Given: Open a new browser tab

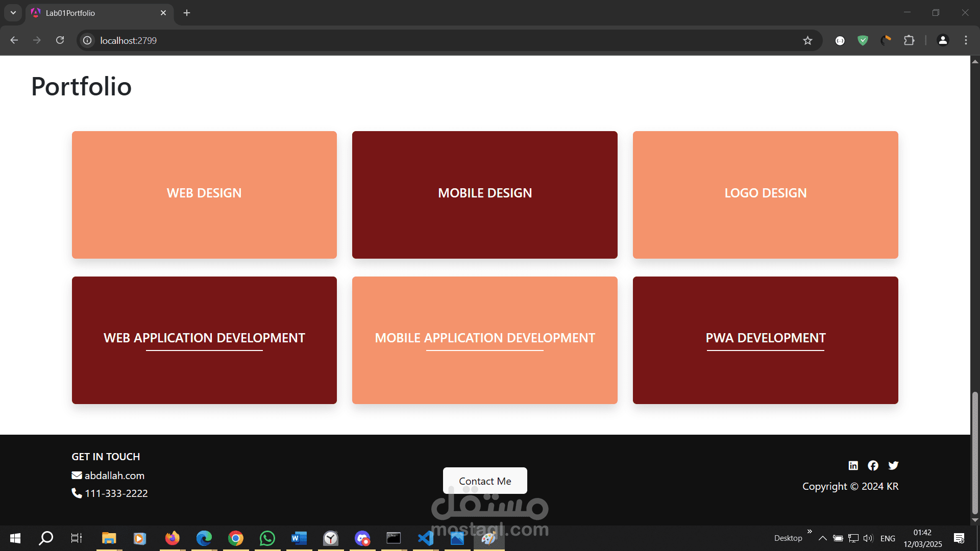Looking at the screenshot, I should coord(187,13).
